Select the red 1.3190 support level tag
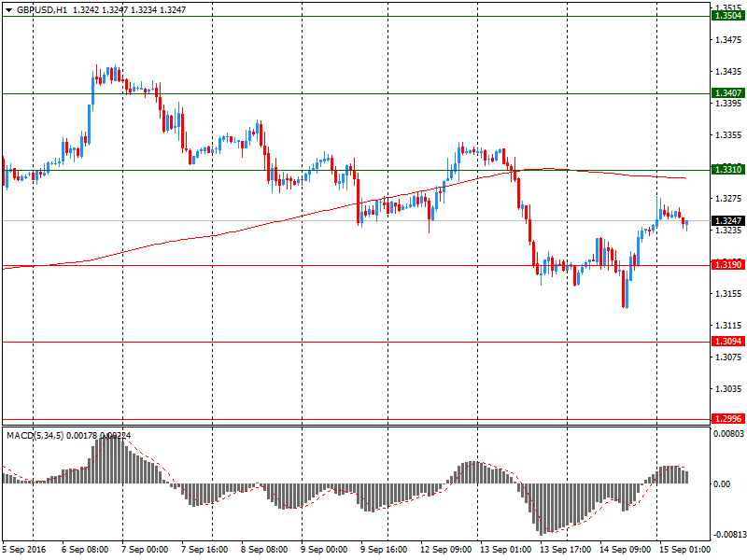Image resolution: width=747 pixels, height=560 pixels. [728, 264]
